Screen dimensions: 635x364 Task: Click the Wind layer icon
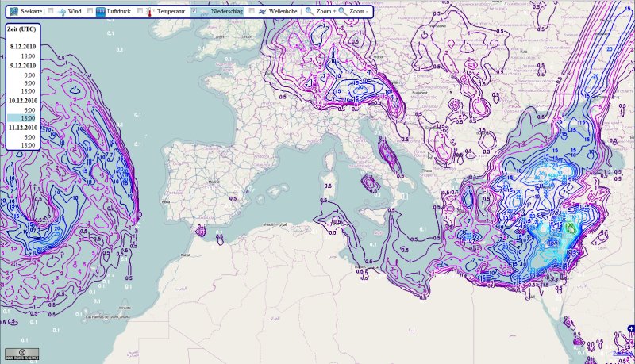pyautogui.click(x=63, y=12)
